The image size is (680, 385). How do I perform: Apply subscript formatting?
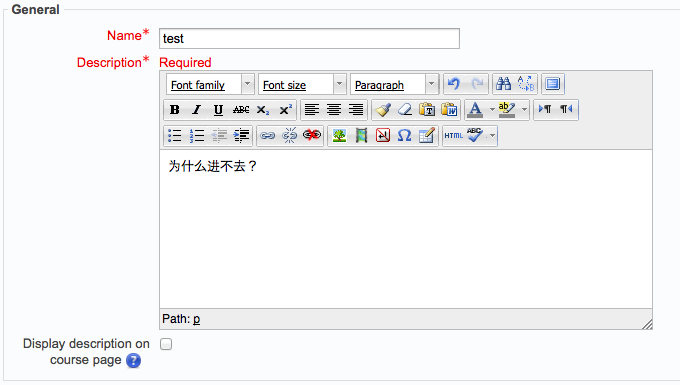(x=263, y=110)
